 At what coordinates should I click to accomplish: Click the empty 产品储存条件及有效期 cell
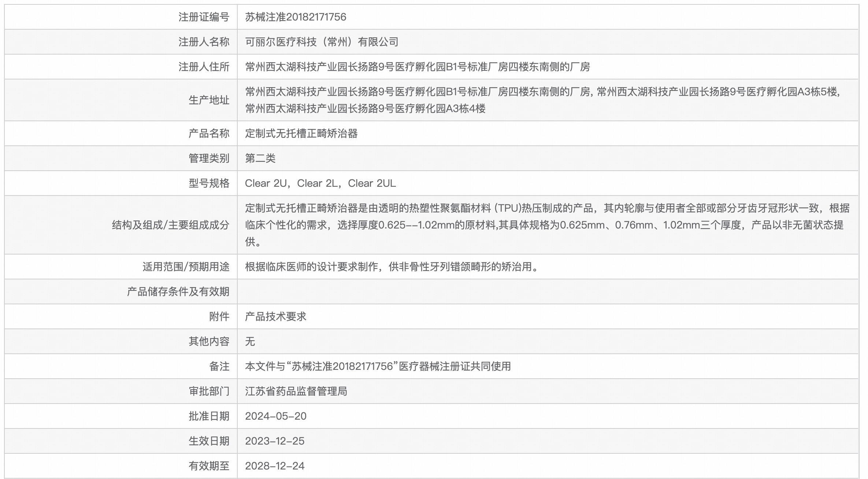click(439, 292)
